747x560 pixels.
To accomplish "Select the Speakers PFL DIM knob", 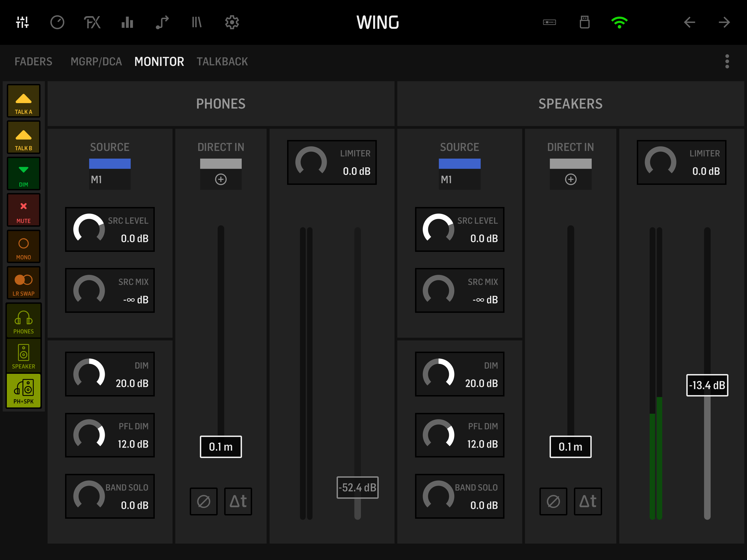I will 460,435.
